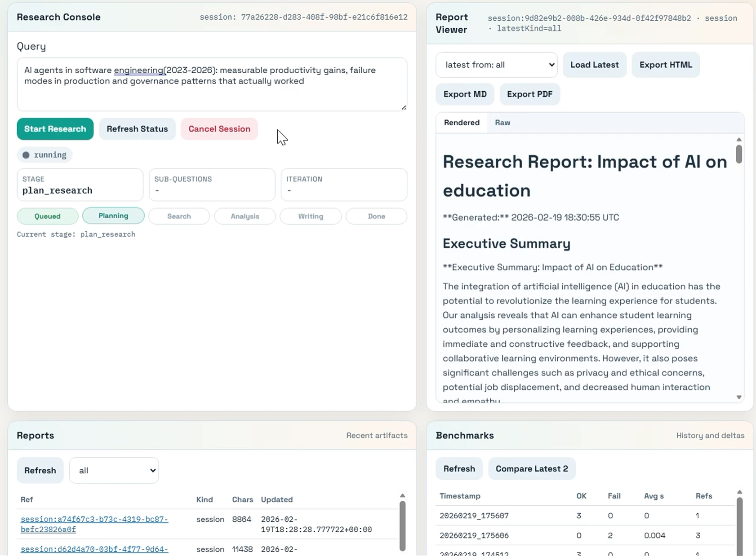
Task: Click the SUB-QUESTIONS status box
Action: [212, 185]
